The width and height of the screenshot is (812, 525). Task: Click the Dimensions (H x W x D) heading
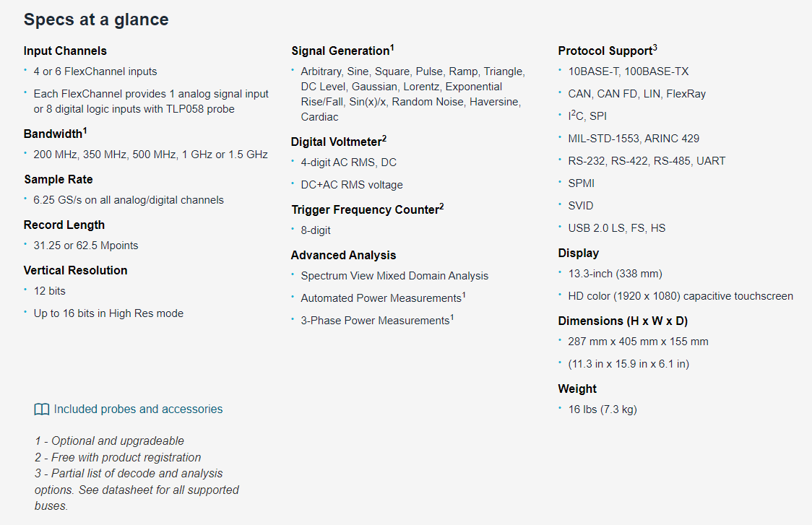(623, 321)
